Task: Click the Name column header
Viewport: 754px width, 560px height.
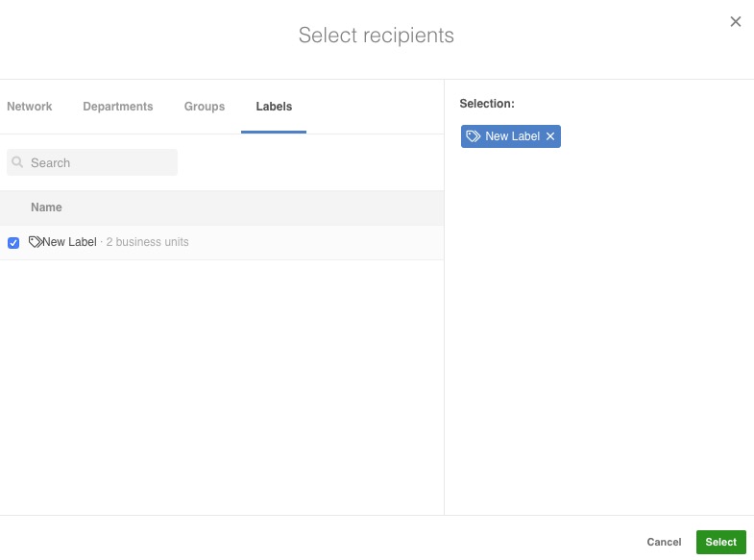Action: click(46, 207)
